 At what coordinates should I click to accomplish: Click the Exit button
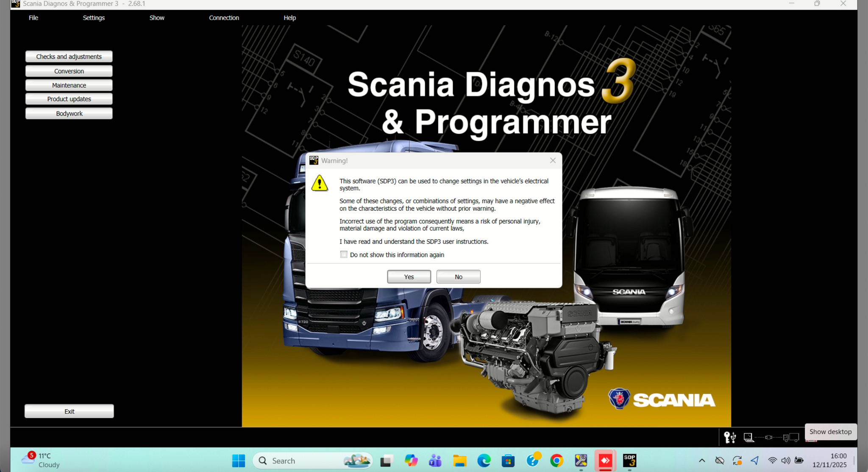[x=69, y=411]
